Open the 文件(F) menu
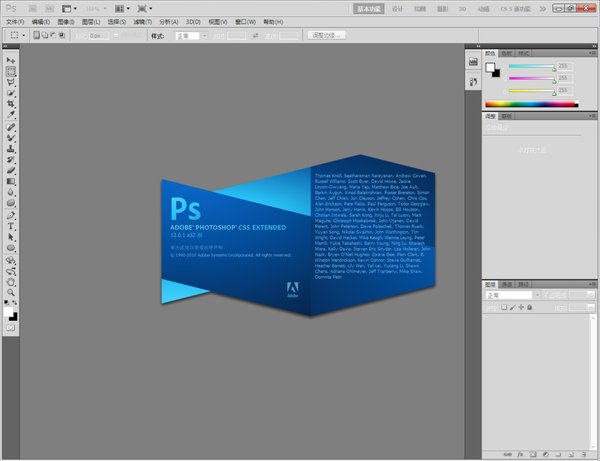The image size is (600, 461). (14, 20)
